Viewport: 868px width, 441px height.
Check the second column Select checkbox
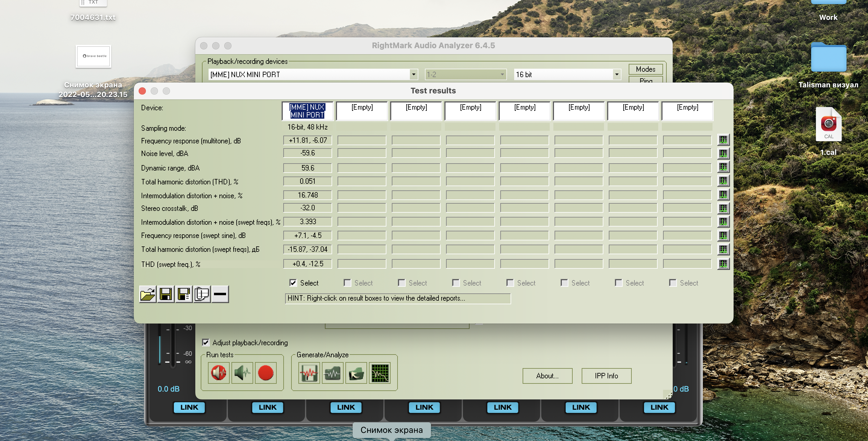347,283
